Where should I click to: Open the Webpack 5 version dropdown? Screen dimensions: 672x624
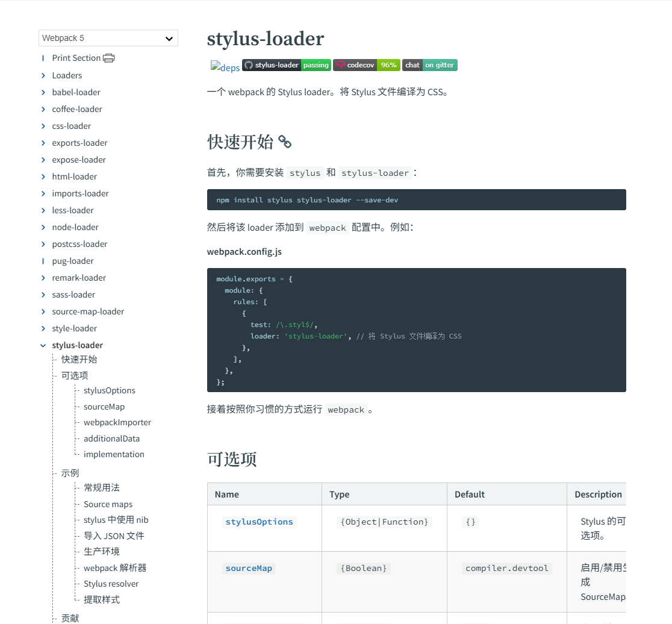(x=108, y=38)
